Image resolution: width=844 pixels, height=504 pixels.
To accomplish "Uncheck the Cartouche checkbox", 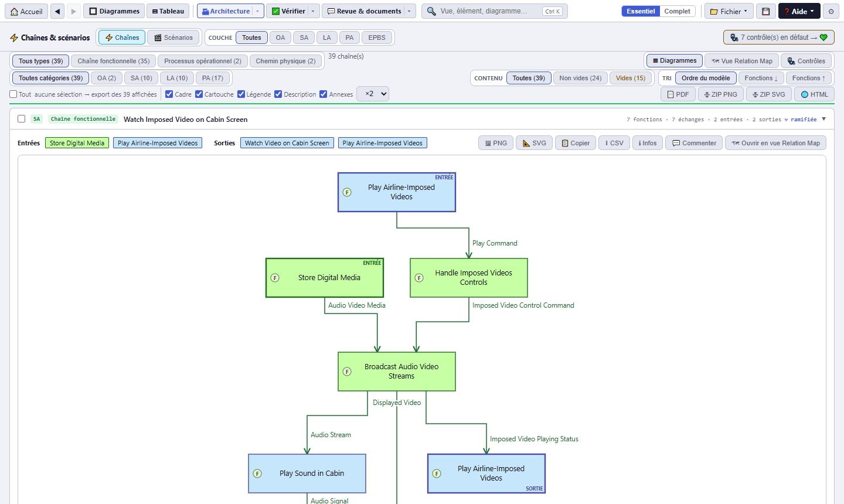I will [199, 94].
